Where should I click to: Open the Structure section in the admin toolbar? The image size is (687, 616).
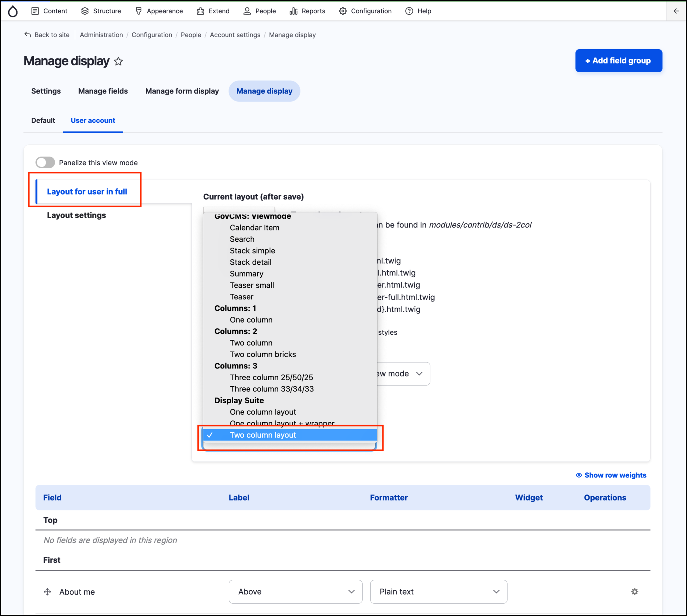[x=100, y=11]
